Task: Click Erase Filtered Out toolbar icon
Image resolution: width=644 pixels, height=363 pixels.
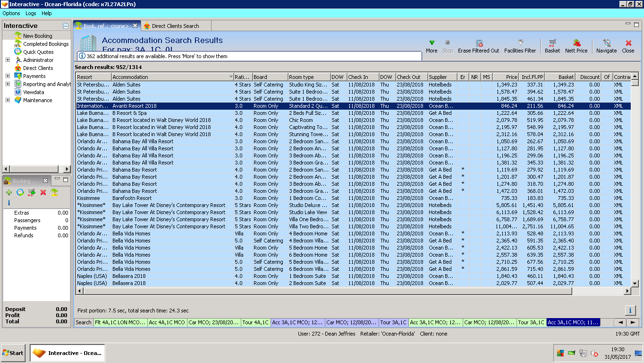Action: (479, 43)
